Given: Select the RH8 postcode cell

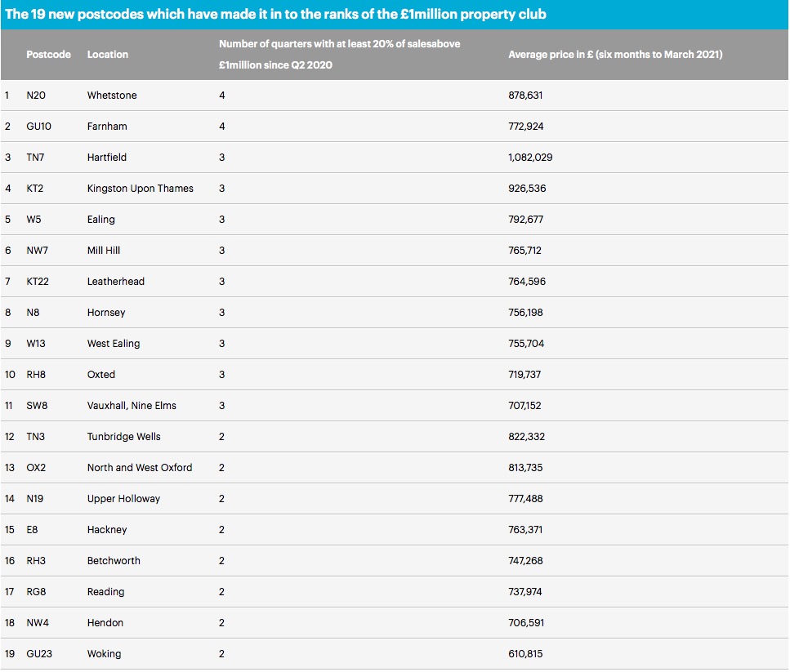Looking at the screenshot, I should coord(36,375).
